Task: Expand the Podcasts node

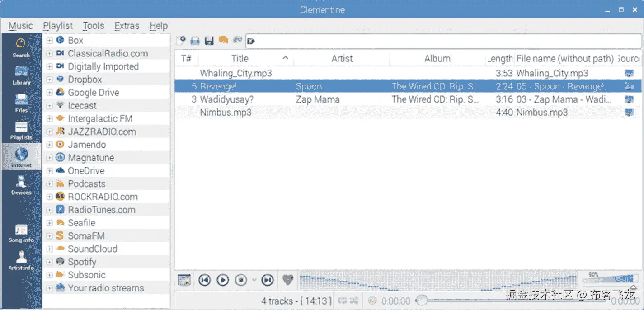Action: (x=50, y=184)
